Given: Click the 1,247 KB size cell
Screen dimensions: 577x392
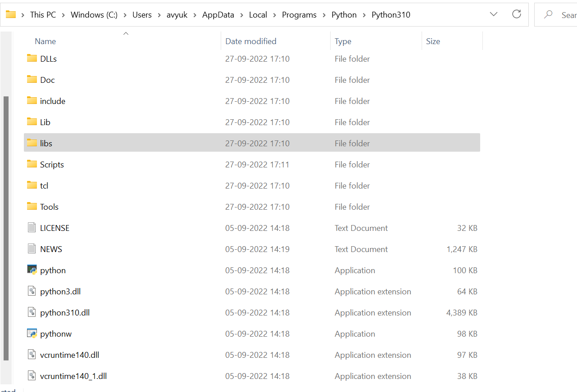Looking at the screenshot, I should 462,249.
